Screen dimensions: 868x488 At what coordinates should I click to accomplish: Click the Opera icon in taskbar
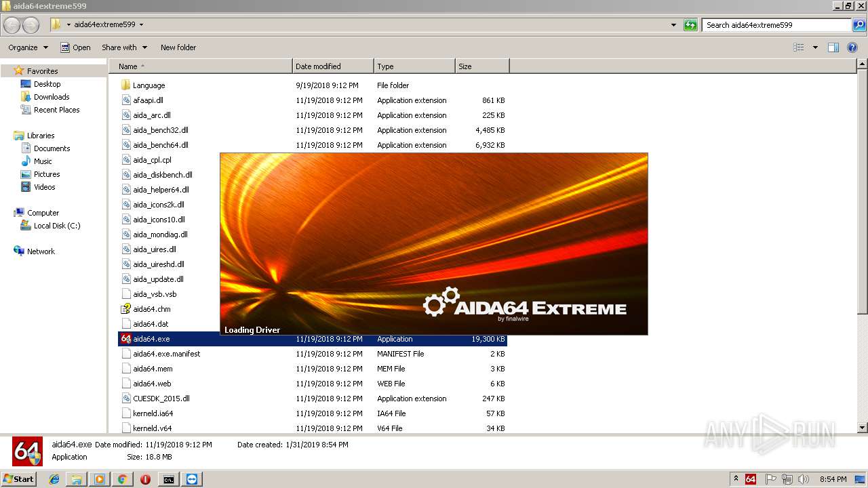(x=145, y=479)
